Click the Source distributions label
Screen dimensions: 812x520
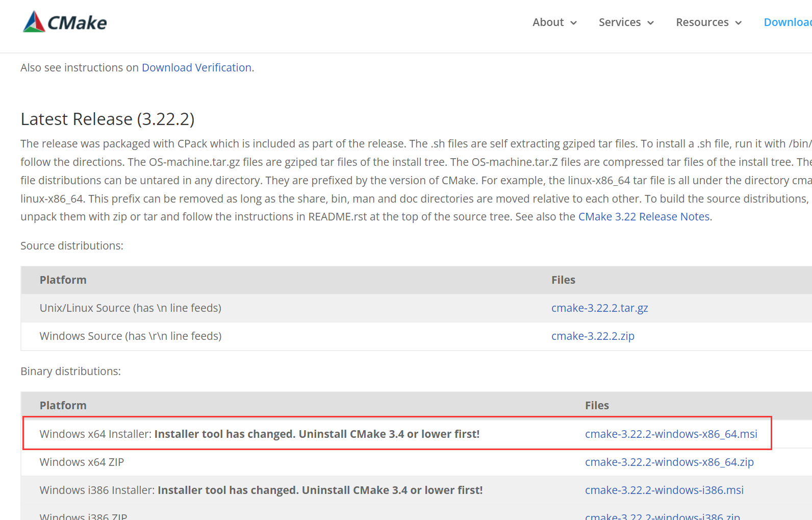point(72,246)
